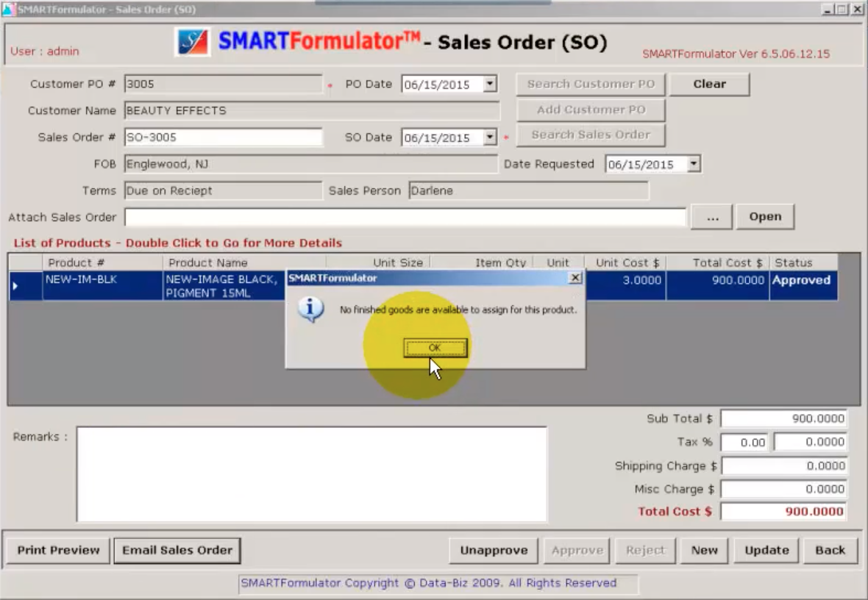Click the Status column header

803,262
